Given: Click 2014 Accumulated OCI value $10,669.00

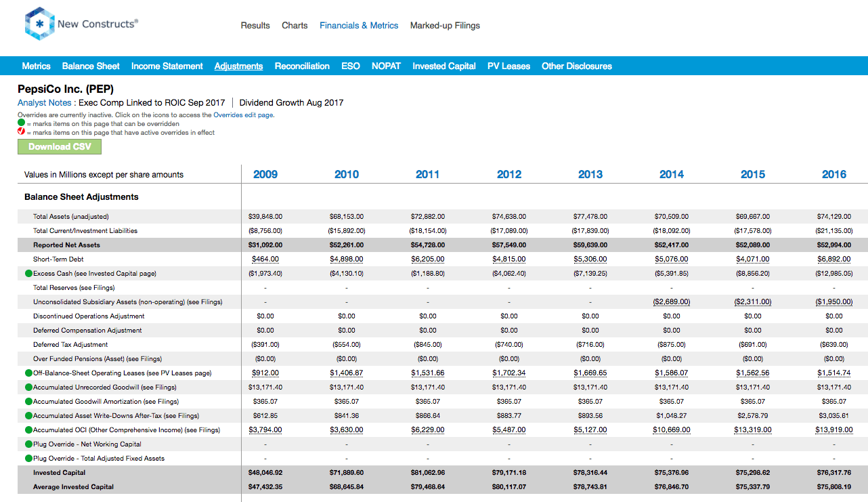Looking at the screenshot, I should click(x=672, y=430).
